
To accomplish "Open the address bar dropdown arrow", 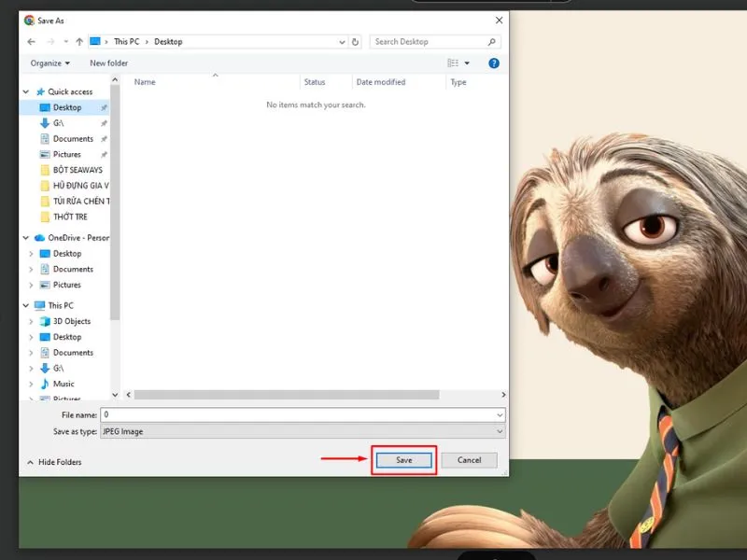I will click(x=342, y=41).
